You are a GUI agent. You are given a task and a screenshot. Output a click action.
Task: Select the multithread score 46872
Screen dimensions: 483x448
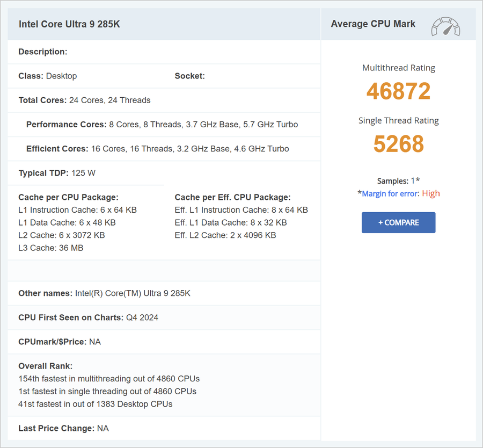pos(398,91)
